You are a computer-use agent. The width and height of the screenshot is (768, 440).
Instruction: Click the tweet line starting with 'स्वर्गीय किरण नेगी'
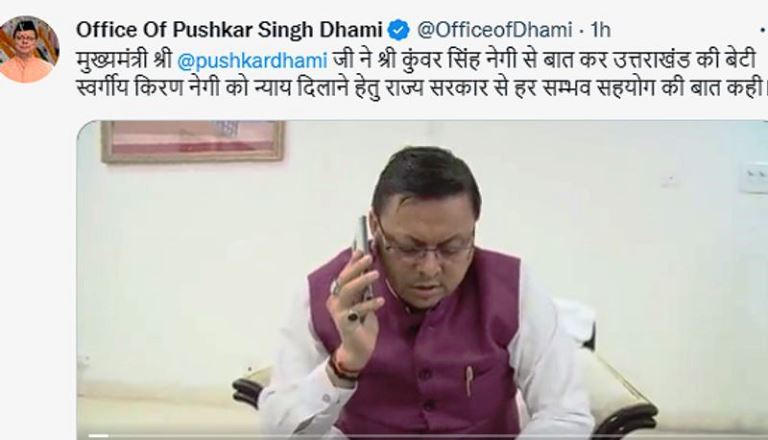[421, 89]
